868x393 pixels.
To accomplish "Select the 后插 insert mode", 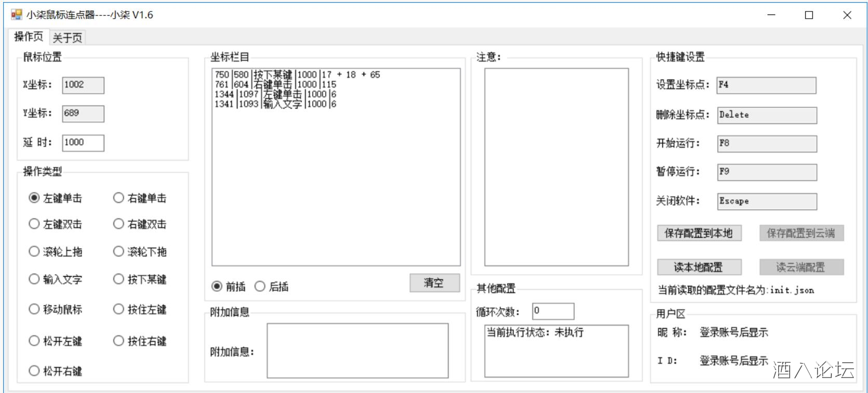I will 260,287.
